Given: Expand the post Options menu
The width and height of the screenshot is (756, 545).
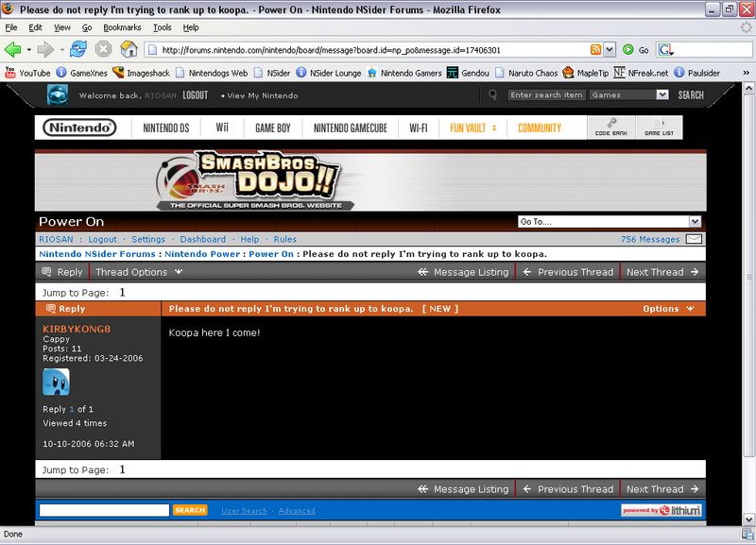Looking at the screenshot, I should point(668,309).
